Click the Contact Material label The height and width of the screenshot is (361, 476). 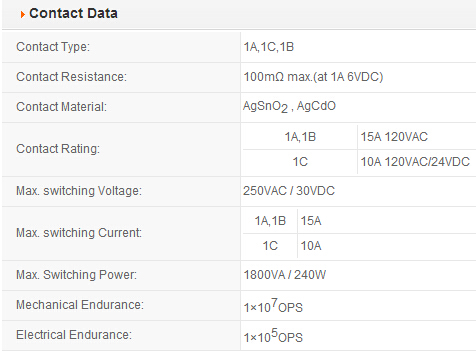click(61, 107)
